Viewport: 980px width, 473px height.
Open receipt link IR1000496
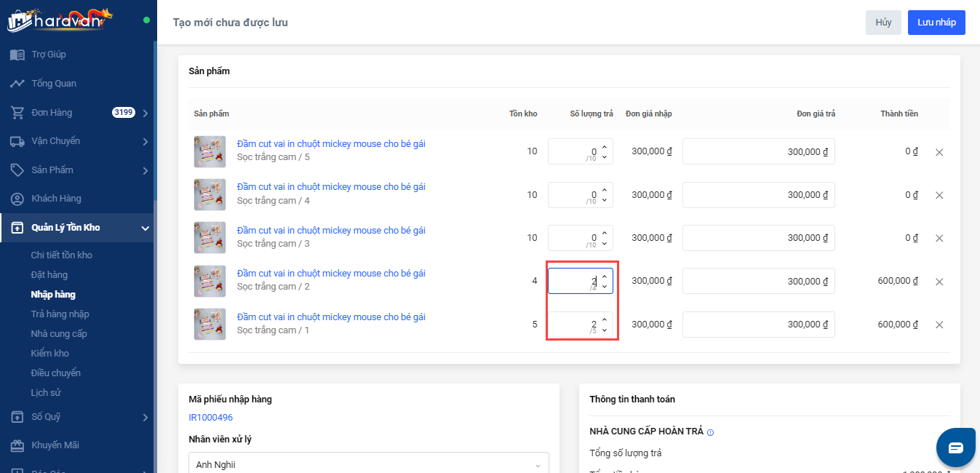pos(210,418)
